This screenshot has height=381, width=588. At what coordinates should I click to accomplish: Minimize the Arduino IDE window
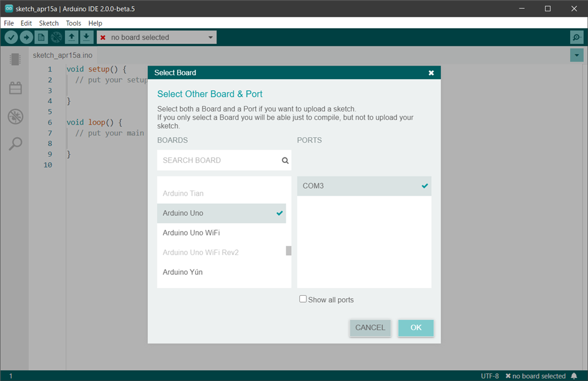click(522, 8)
